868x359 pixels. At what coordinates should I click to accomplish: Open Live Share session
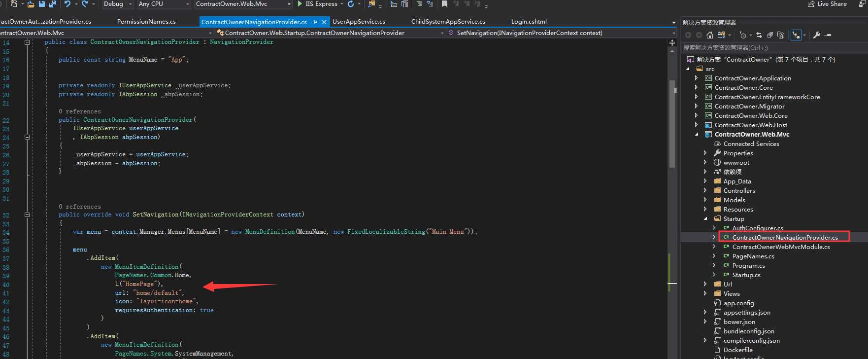pyautogui.click(x=827, y=4)
